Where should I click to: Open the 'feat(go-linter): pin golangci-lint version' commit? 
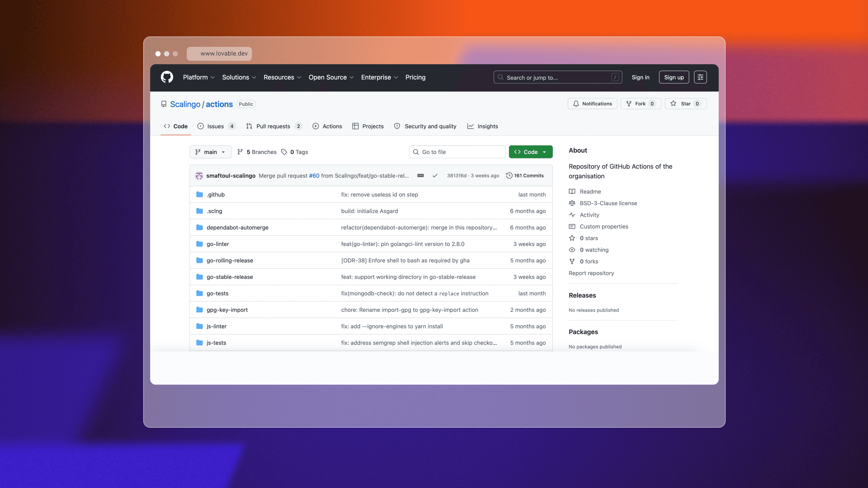click(403, 244)
